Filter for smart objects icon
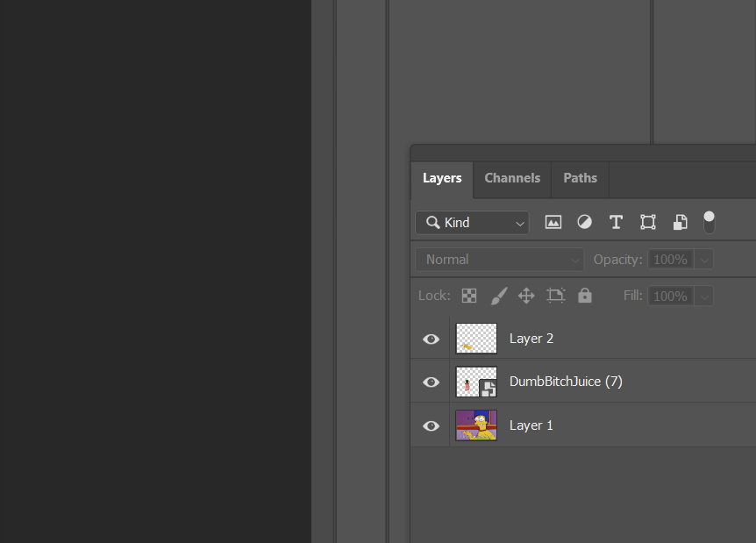This screenshot has height=543, width=756. pyautogui.click(x=680, y=223)
